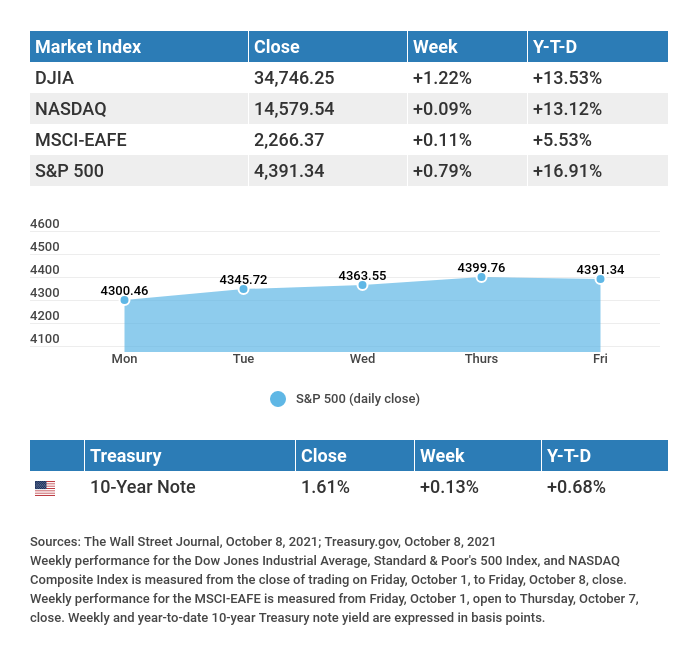Click the Thurs axis label

[x=481, y=359]
